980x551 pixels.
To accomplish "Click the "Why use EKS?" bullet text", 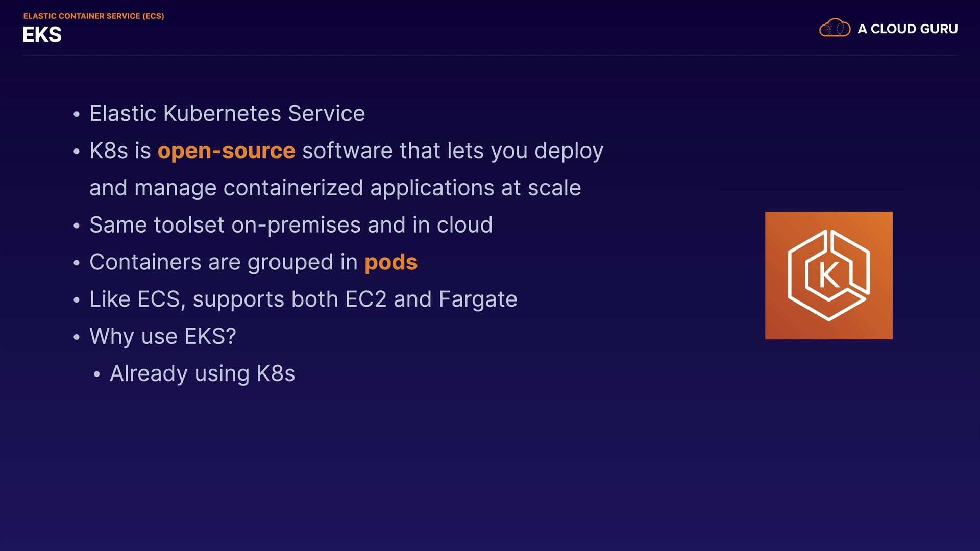I will tap(162, 337).
